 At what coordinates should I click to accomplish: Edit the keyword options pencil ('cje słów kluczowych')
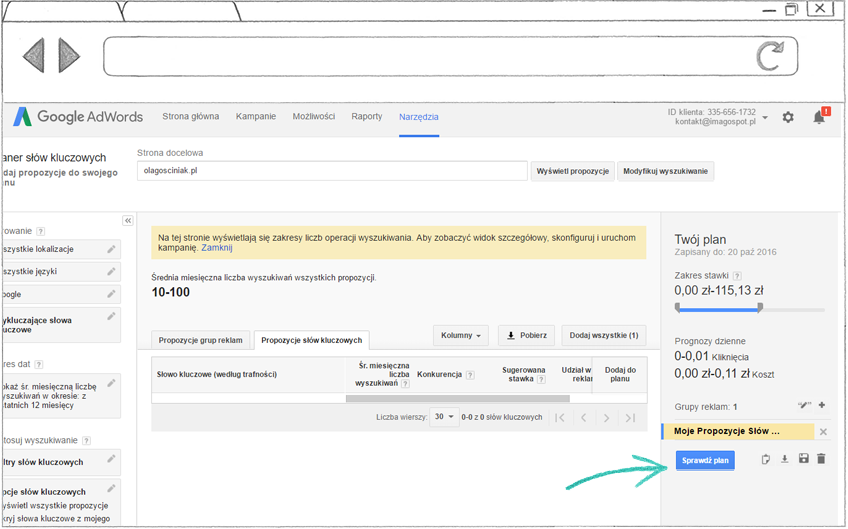tap(111, 488)
